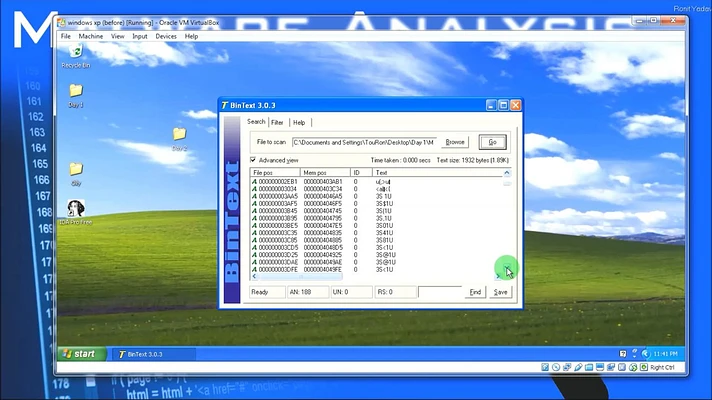Click the first string row's green A icon
Viewport: 712px width, 400px height.
(254, 181)
